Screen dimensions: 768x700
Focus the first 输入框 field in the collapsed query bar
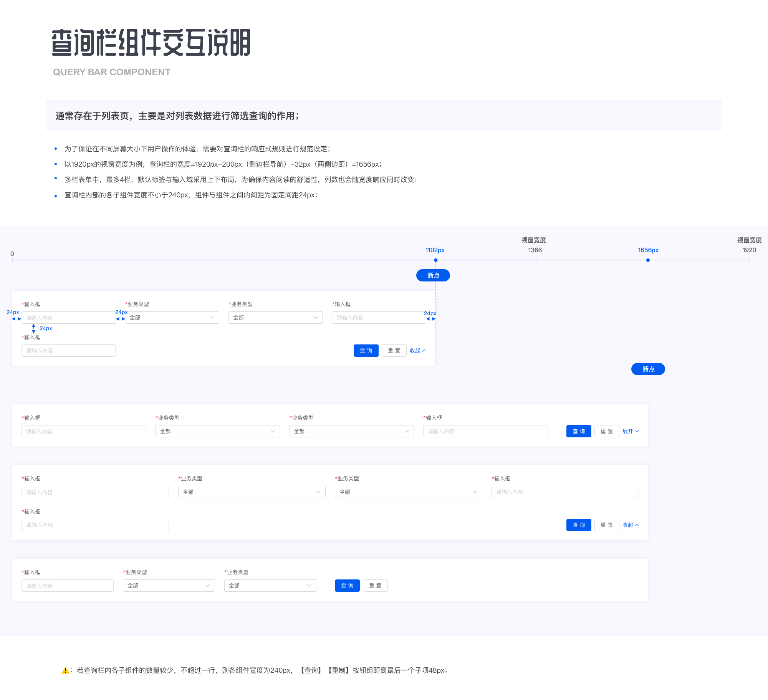point(84,431)
